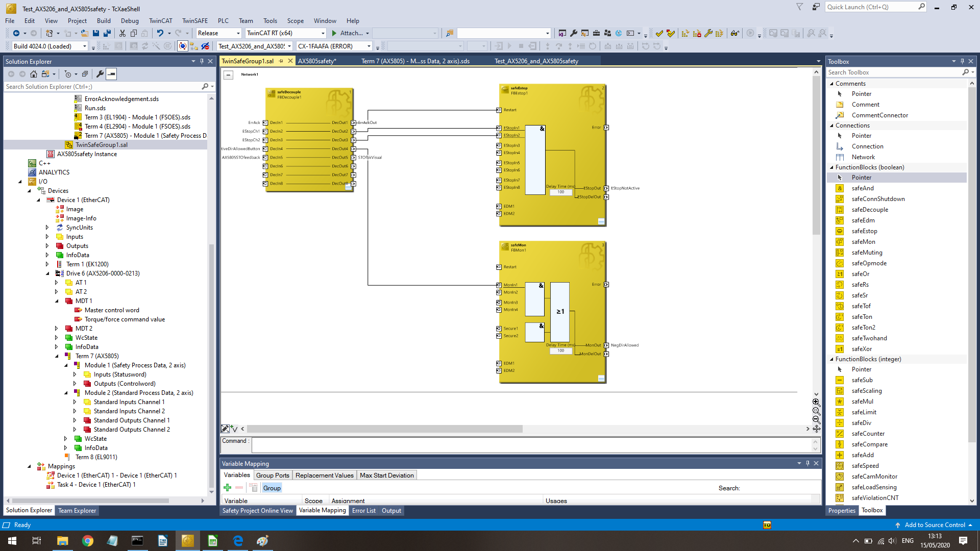Collapse Network1 with the minus box
Screen dimensions: 980x551
click(x=229, y=75)
